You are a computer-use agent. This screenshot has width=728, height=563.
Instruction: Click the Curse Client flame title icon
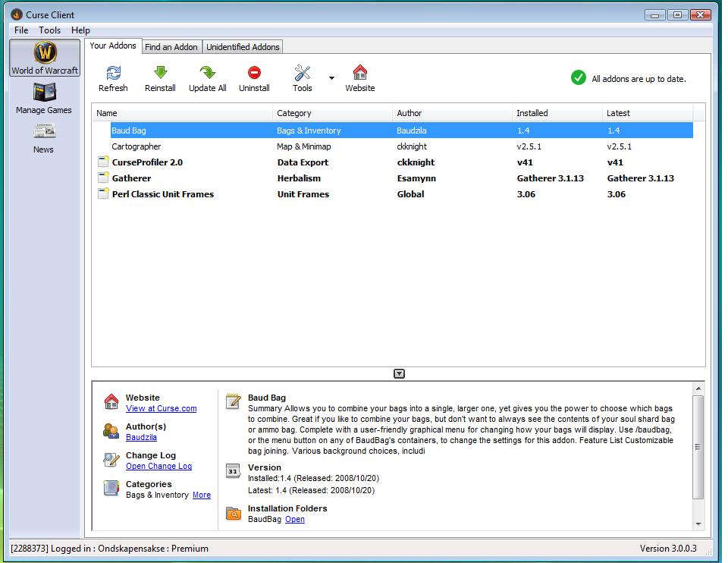16,15
